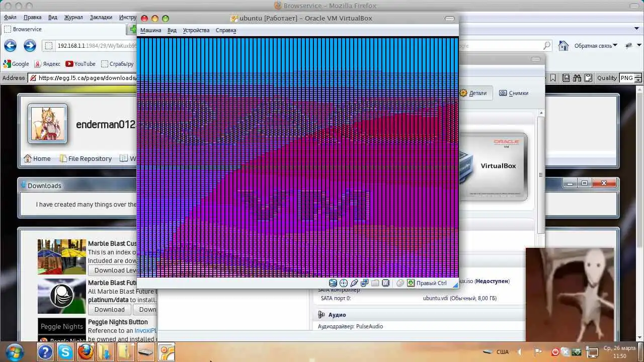Open Яндекс bookmark

[x=47, y=64]
